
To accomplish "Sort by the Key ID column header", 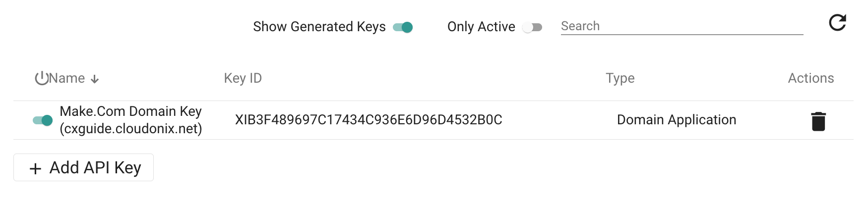I will pos(243,78).
